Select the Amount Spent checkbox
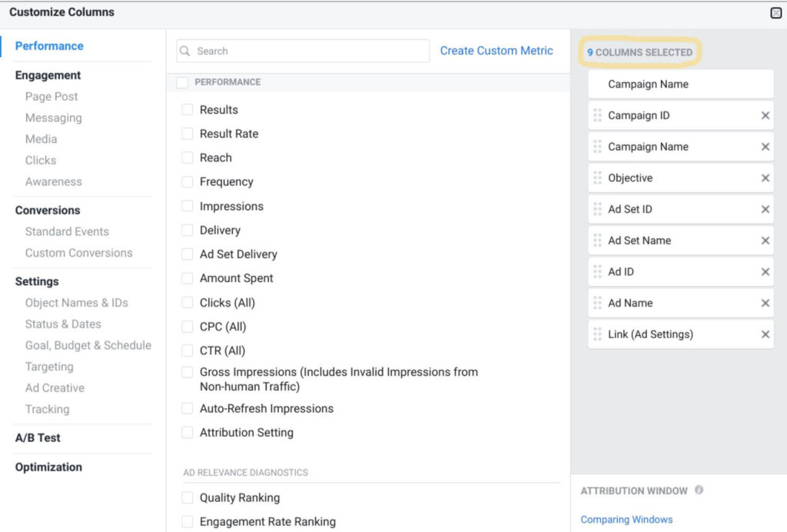The image size is (787, 532). (x=187, y=278)
